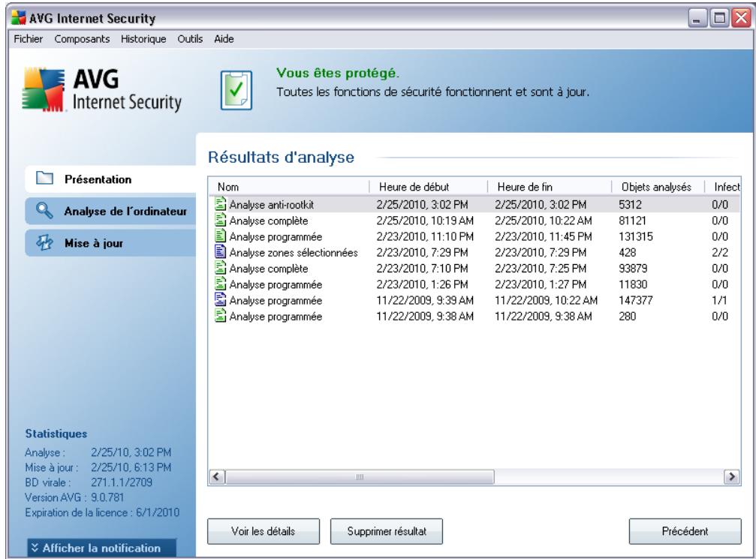Click end time 2/23/2010, 11:45 PM
The image size is (756, 559).
coord(544,236)
